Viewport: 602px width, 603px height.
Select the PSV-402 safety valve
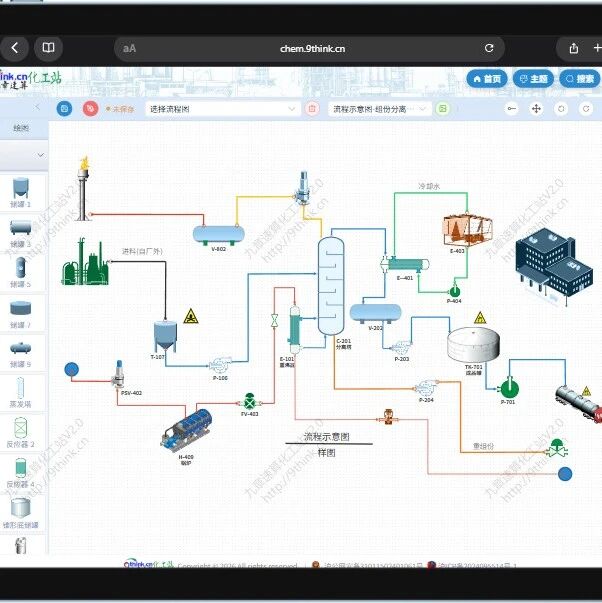119,375
